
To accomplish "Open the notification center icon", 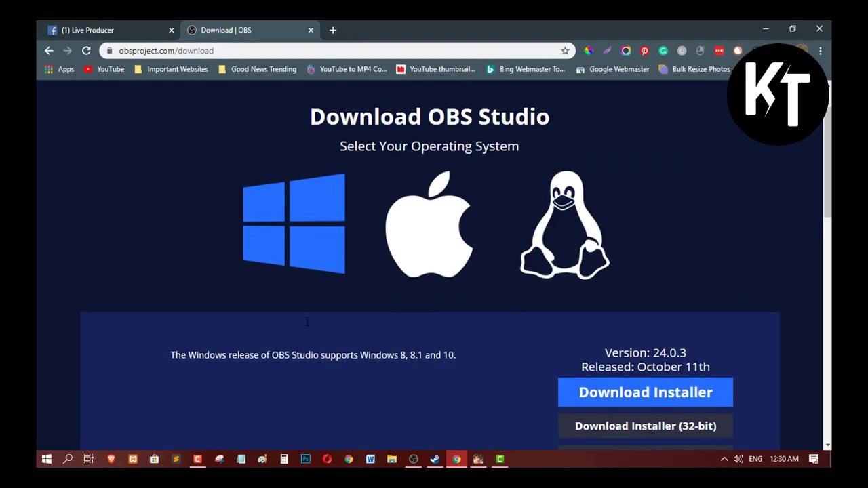I will pyautogui.click(x=814, y=459).
